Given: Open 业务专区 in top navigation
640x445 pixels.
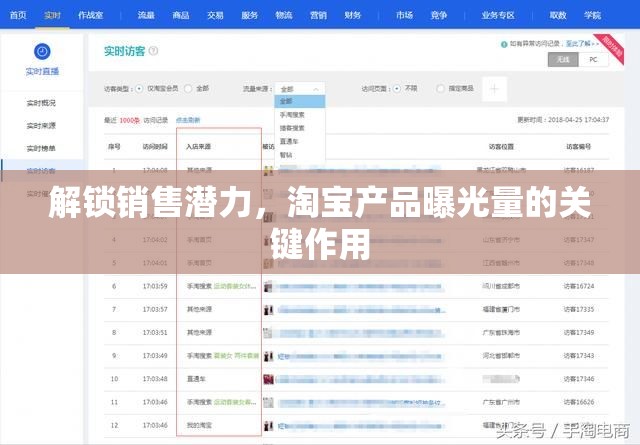Looking at the screenshot, I should [x=498, y=16].
